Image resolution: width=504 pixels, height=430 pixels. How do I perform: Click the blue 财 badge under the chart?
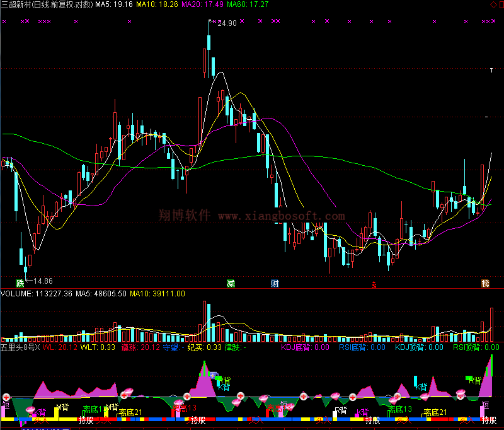[x=275, y=283]
